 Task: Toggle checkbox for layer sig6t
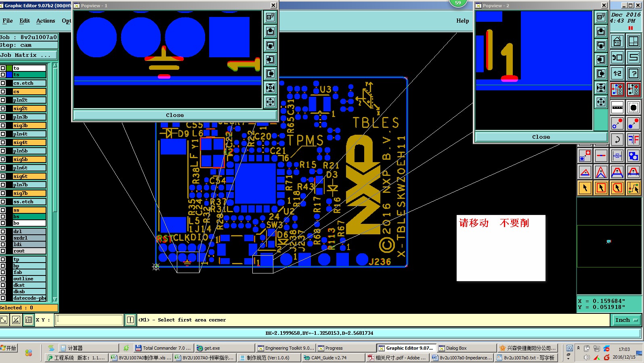pos(3,176)
